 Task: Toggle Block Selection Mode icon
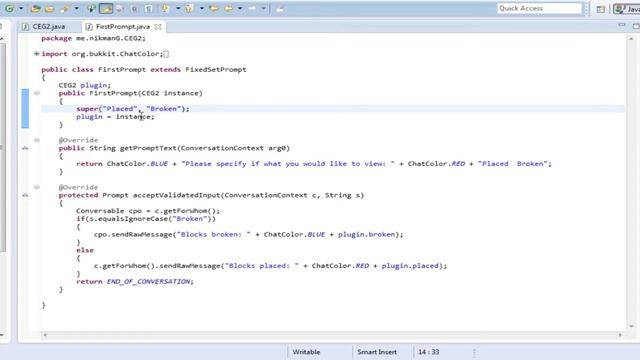[x=120, y=9]
